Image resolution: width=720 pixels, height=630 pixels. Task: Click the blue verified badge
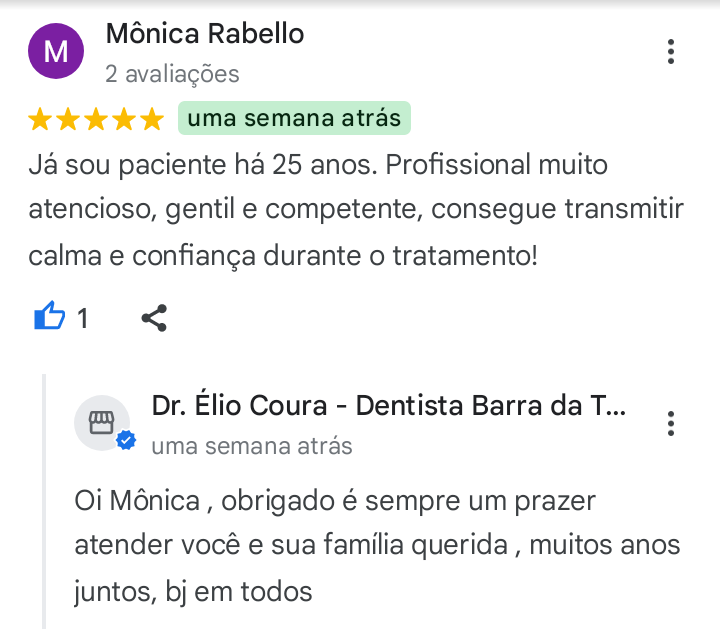[x=126, y=441]
